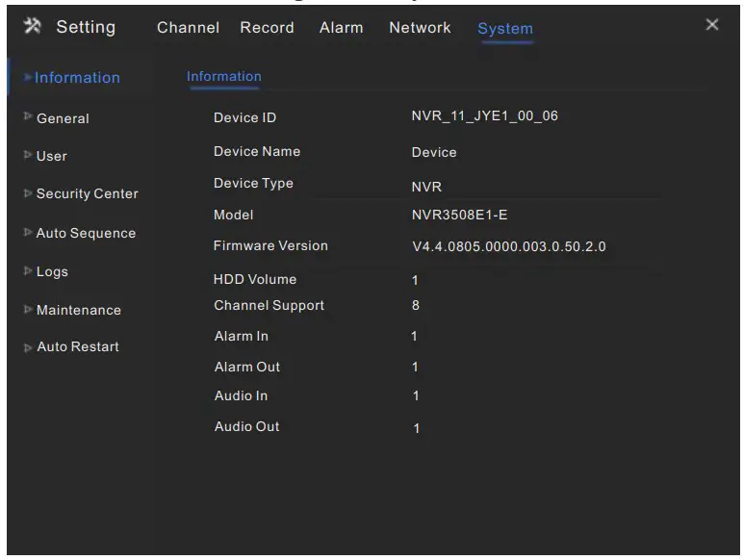Click the System tab

(504, 29)
